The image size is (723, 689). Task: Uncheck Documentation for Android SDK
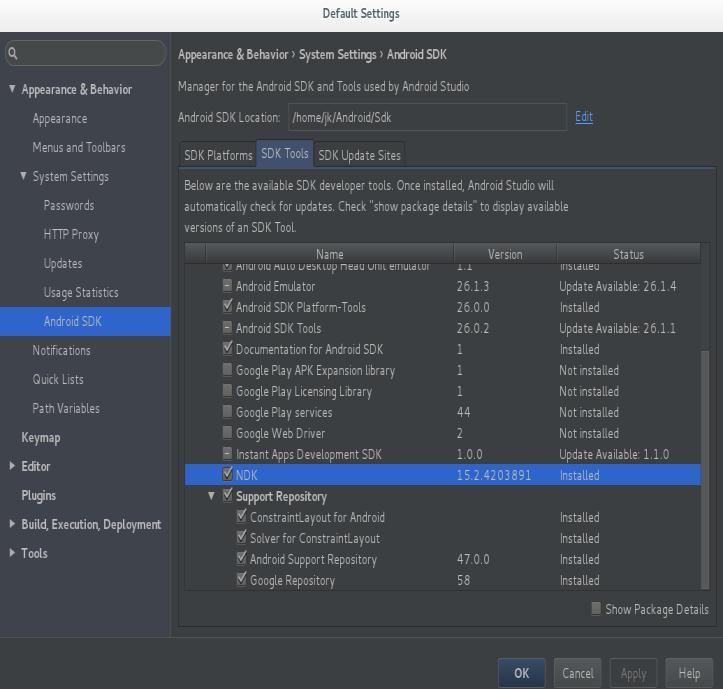[x=227, y=348]
